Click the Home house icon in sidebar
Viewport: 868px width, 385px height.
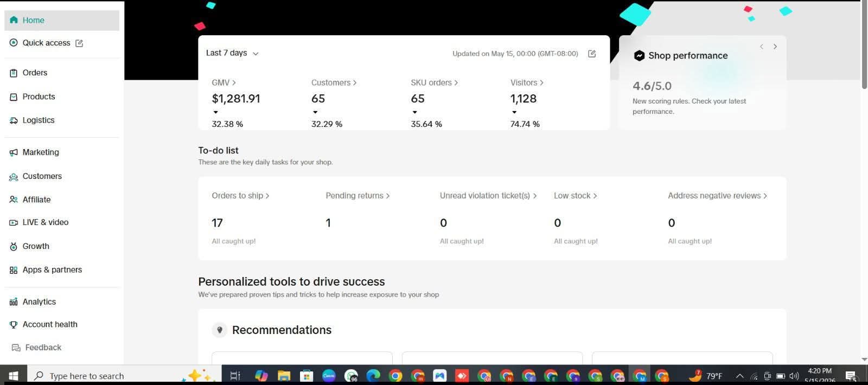pos(14,20)
